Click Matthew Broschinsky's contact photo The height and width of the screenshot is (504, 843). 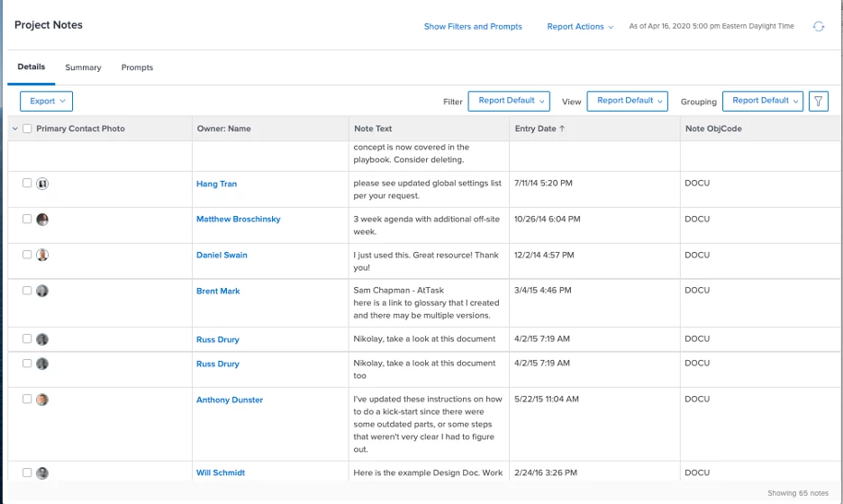pos(42,220)
